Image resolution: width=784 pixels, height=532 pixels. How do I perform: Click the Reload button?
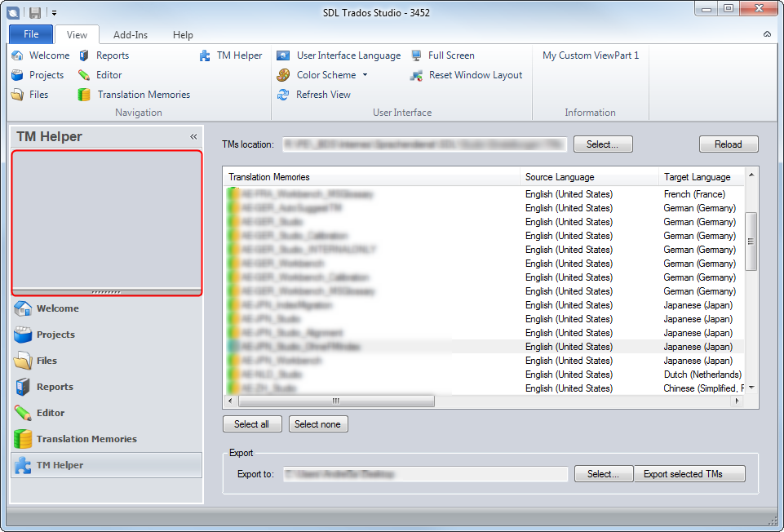point(729,144)
